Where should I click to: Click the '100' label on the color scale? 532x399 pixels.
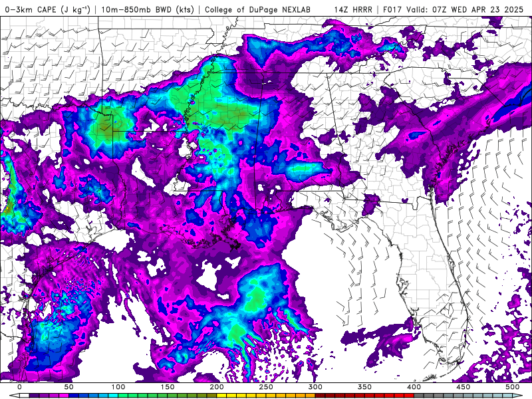[118, 387]
